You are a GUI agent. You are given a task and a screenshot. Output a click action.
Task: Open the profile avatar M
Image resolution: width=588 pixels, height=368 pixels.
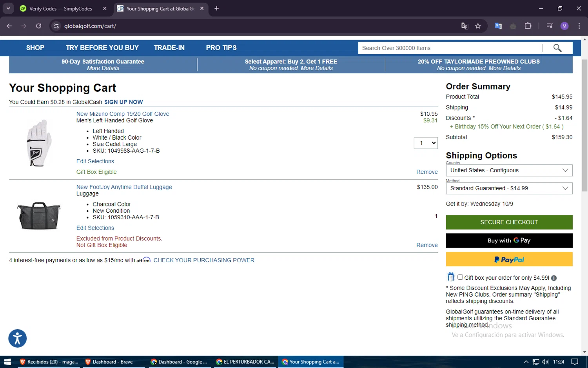(x=564, y=26)
